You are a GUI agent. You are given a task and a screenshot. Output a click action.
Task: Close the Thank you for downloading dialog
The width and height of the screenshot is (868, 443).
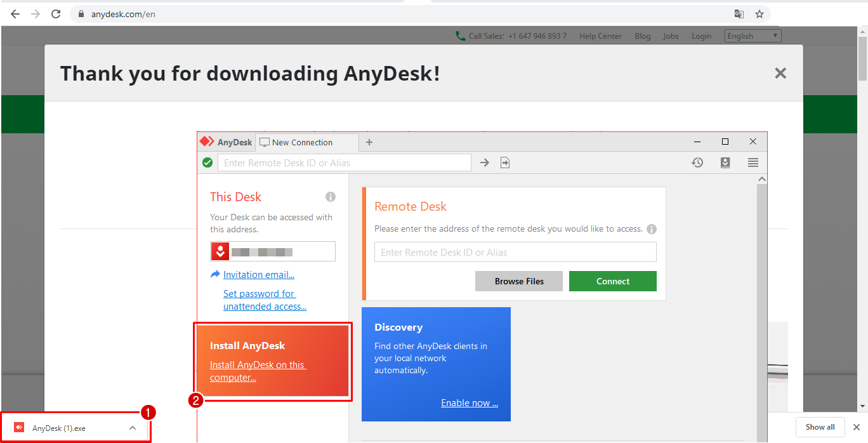780,73
